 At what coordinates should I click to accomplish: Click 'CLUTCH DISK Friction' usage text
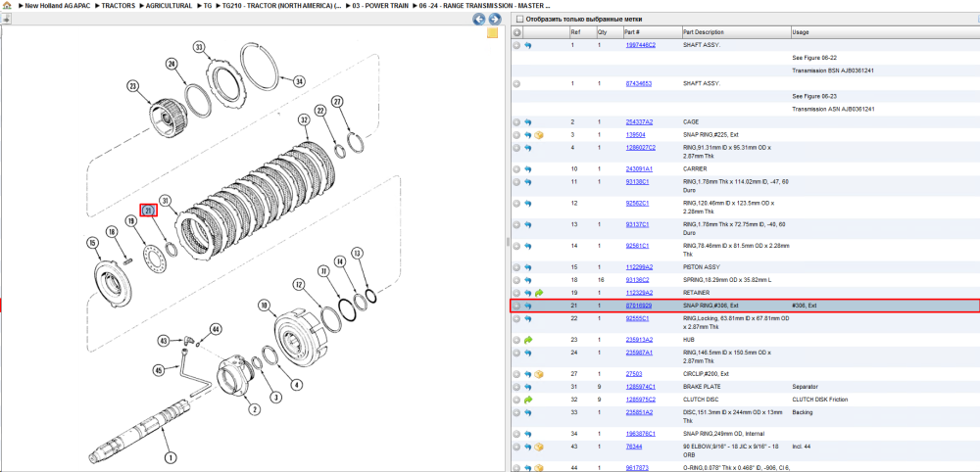pyautogui.click(x=822, y=400)
